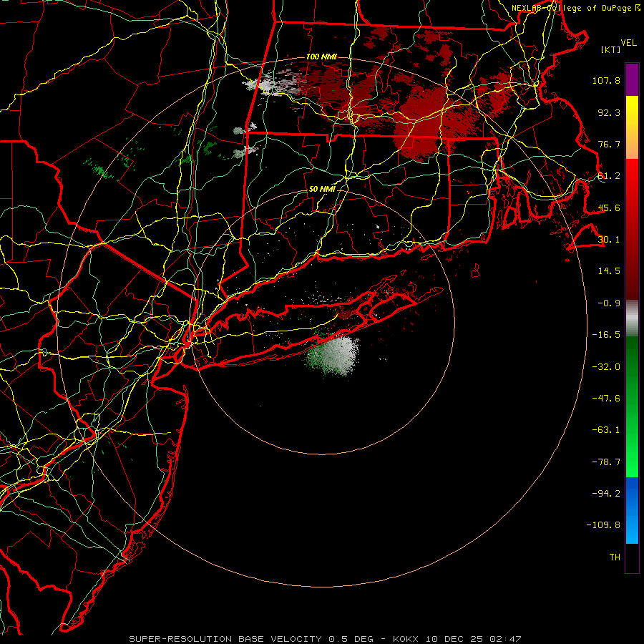Select the -47.6 legend value

tap(606, 399)
